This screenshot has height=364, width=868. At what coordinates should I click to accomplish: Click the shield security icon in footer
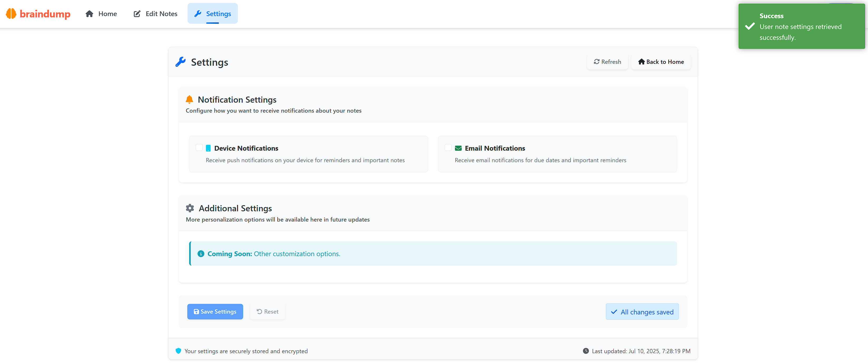(178, 351)
